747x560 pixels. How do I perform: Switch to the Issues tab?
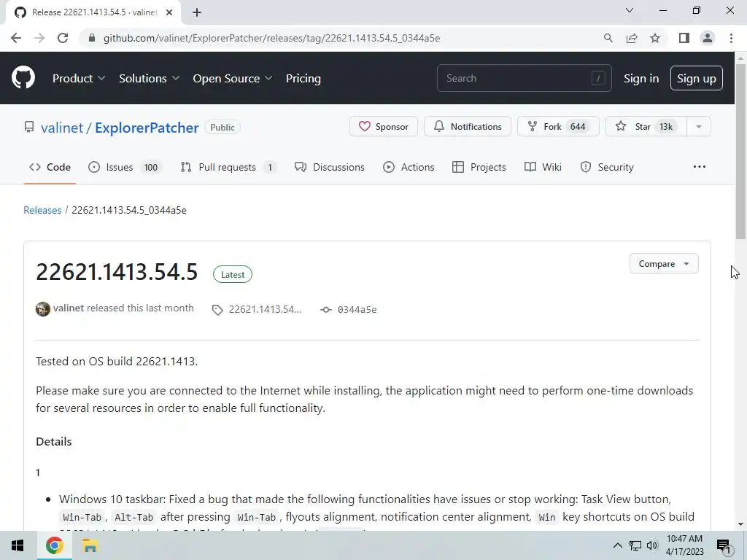(125, 167)
